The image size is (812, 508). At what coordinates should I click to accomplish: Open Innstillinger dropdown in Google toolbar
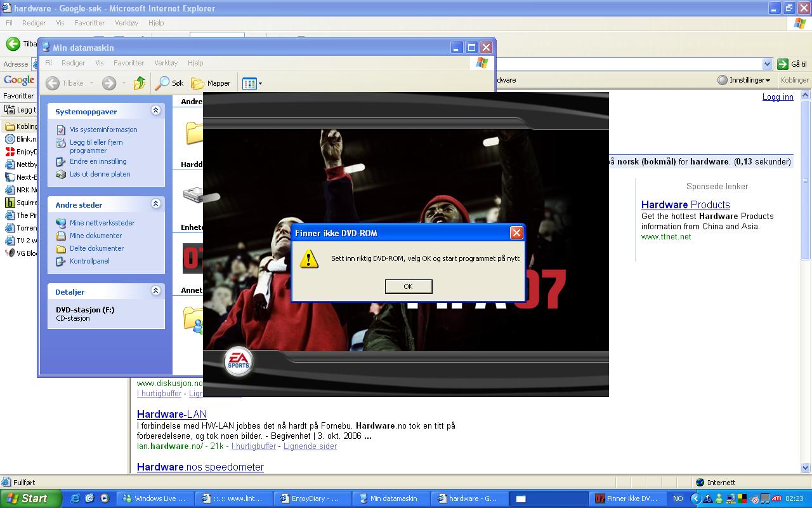pyautogui.click(x=744, y=80)
